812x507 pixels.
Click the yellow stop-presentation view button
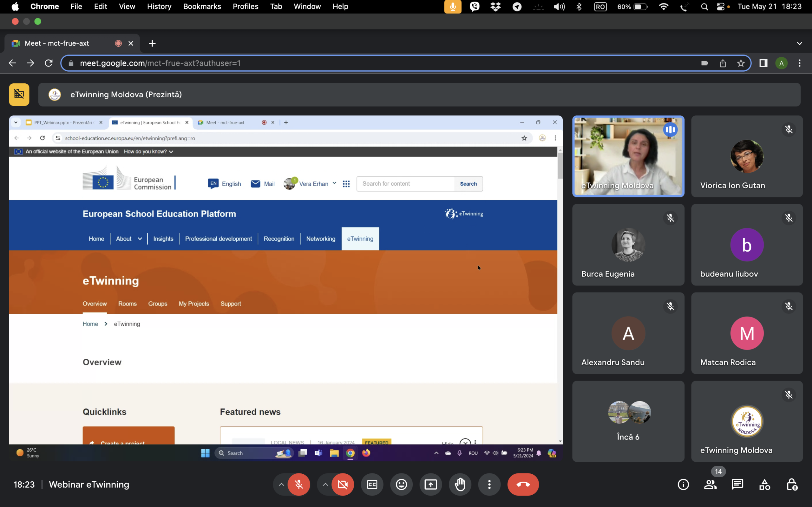pos(19,94)
